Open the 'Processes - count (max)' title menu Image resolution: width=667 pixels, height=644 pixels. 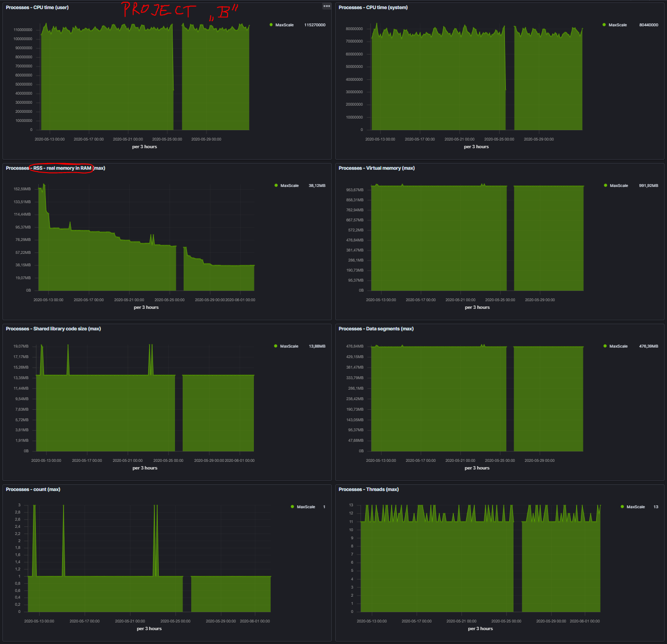point(33,490)
